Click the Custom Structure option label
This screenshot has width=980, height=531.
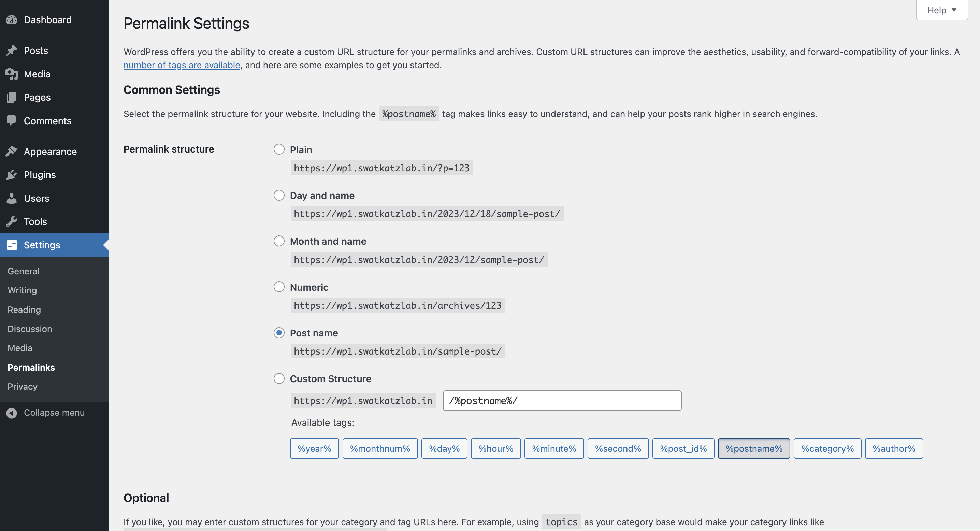[331, 379]
